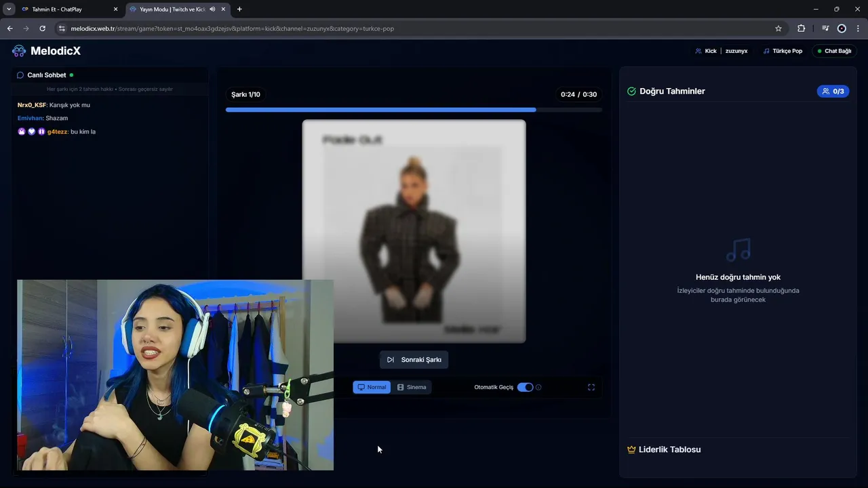
Task: Click the zuzunyx channel label
Action: tap(736, 51)
